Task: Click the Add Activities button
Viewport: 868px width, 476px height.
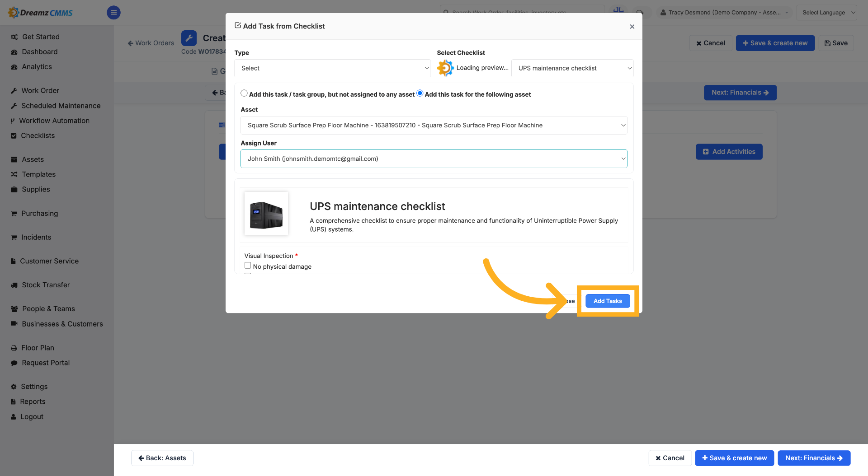Action: tap(729, 152)
